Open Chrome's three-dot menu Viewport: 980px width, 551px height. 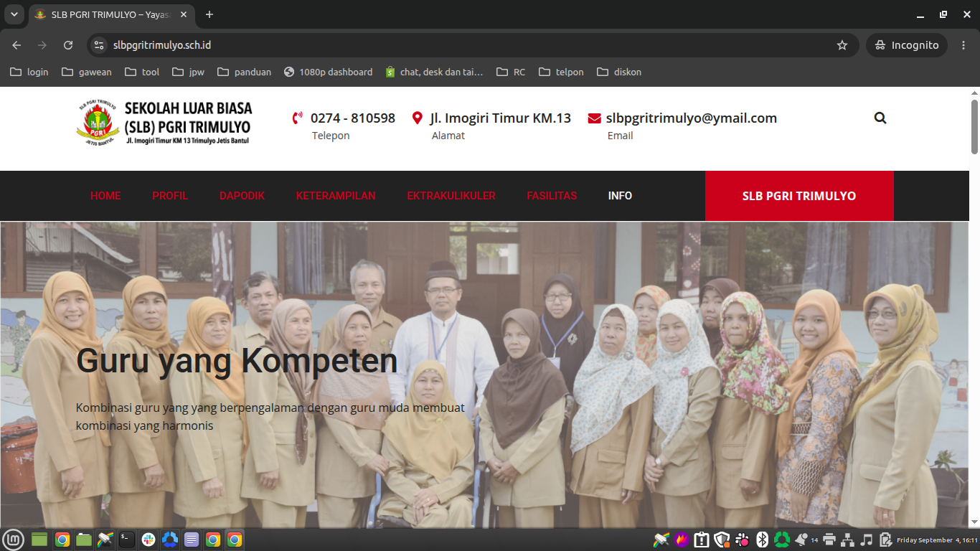963,45
